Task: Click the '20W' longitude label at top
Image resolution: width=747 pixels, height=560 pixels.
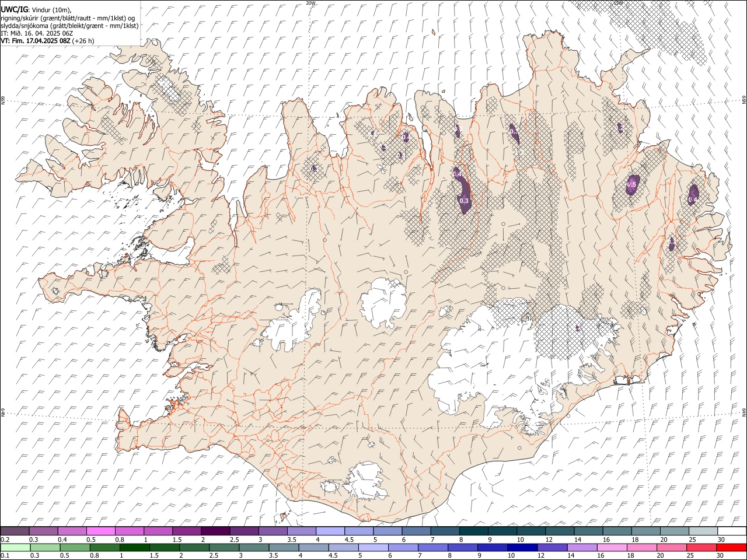Action: coord(310,3)
